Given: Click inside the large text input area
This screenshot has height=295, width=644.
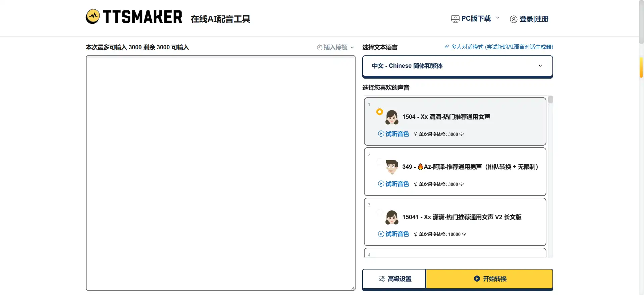Looking at the screenshot, I should 220,173.
